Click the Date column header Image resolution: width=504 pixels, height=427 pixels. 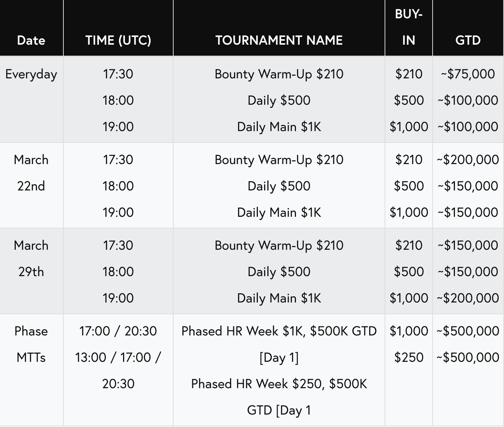31,40
